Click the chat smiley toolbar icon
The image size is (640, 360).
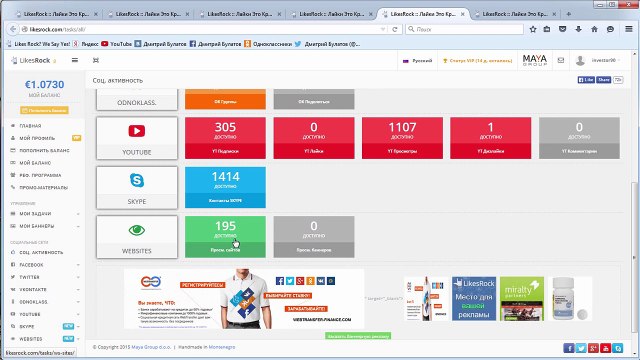tap(610, 29)
